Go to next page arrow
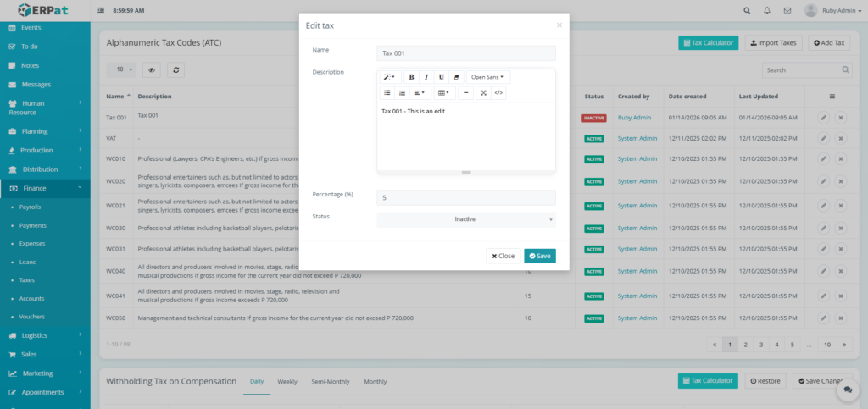 844,345
